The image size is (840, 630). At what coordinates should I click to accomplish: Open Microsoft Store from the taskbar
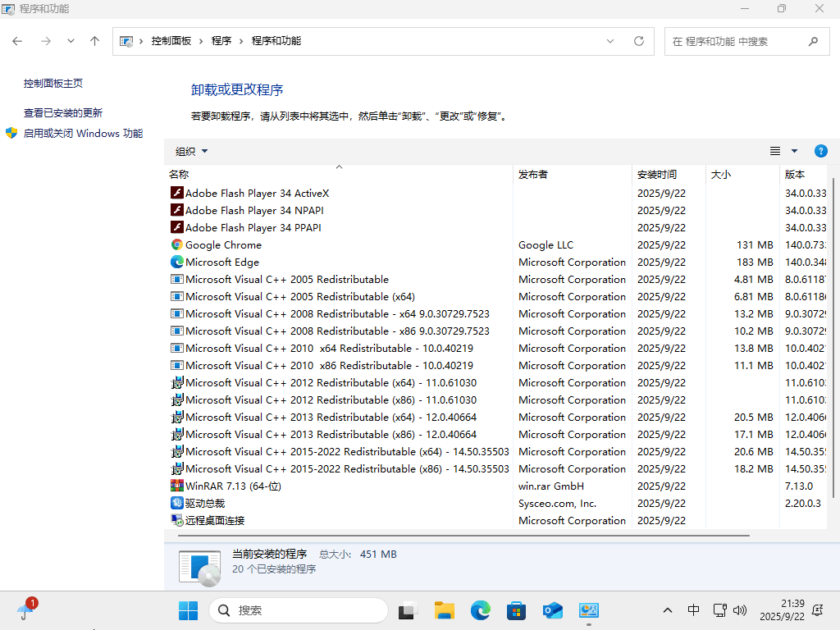(x=516, y=610)
